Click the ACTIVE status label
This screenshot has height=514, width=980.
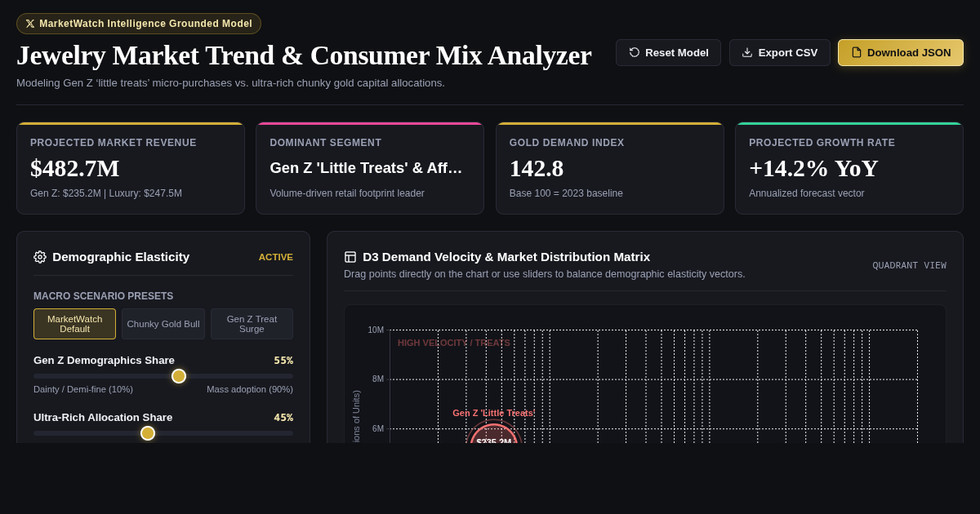point(276,257)
